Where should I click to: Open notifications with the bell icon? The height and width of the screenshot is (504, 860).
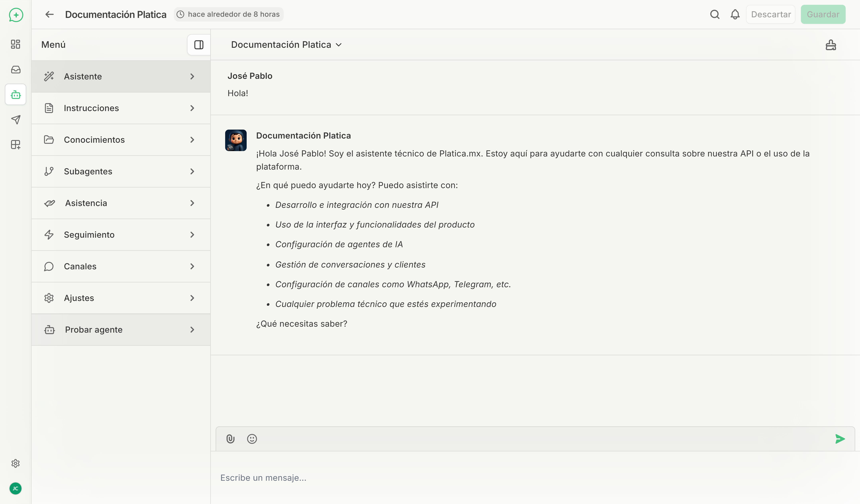coord(735,14)
